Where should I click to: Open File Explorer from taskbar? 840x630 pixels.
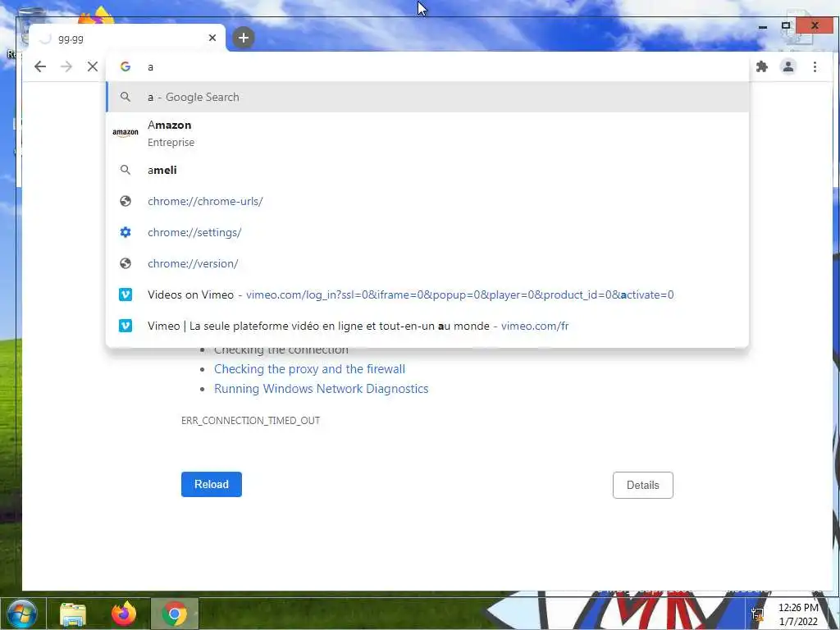pyautogui.click(x=73, y=614)
